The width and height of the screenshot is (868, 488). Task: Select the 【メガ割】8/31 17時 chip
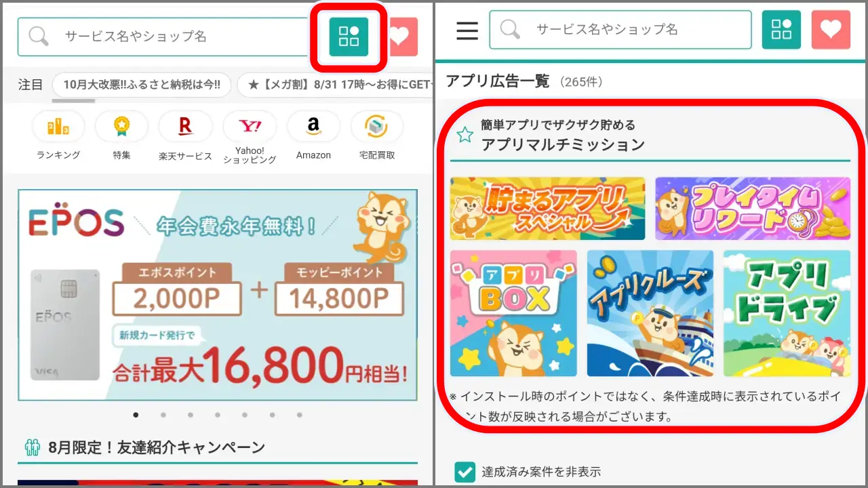pyautogui.click(x=335, y=85)
